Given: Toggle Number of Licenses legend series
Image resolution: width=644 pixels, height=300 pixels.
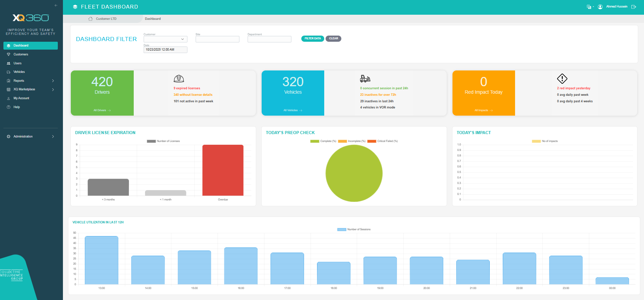Looking at the screenshot, I should (163, 141).
